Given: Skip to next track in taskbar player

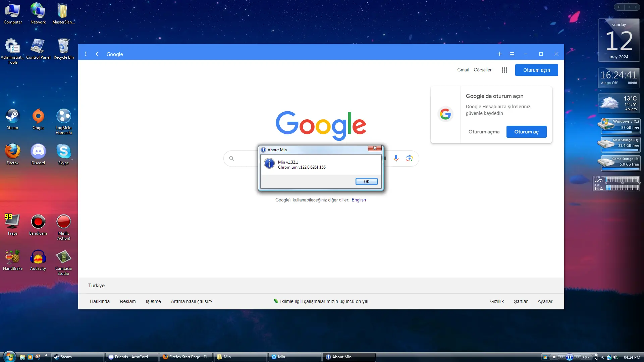Looking at the screenshot, I should 577,357.
